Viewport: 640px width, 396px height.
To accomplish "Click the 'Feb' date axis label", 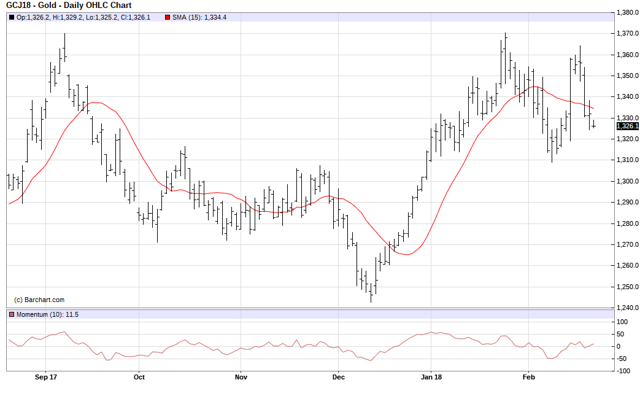I will [x=529, y=377].
